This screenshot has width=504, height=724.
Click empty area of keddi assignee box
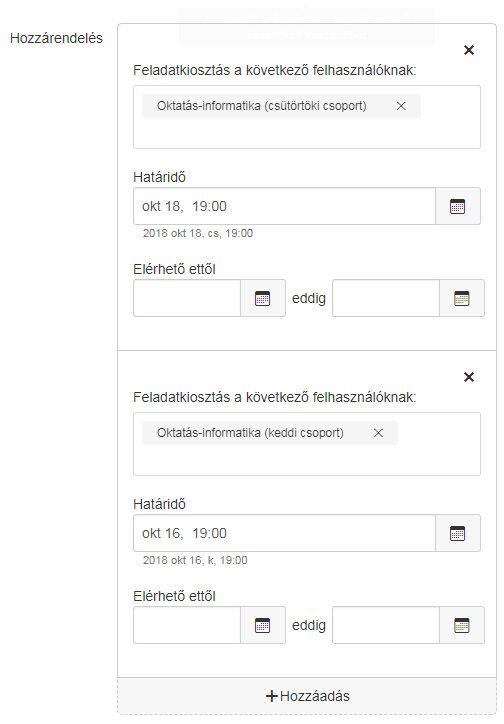click(307, 460)
